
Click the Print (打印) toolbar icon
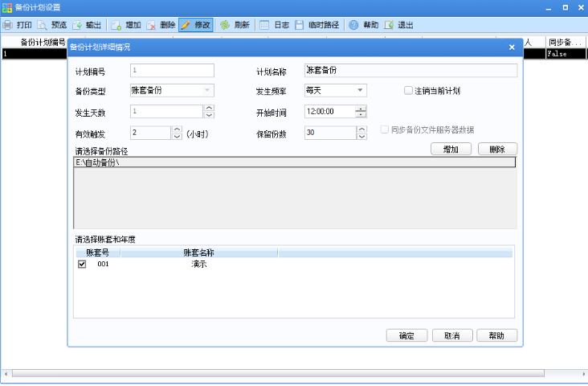tap(7, 25)
